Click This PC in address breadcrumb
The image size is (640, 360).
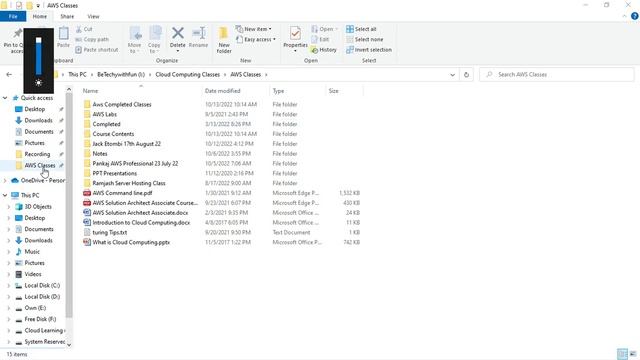click(77, 75)
